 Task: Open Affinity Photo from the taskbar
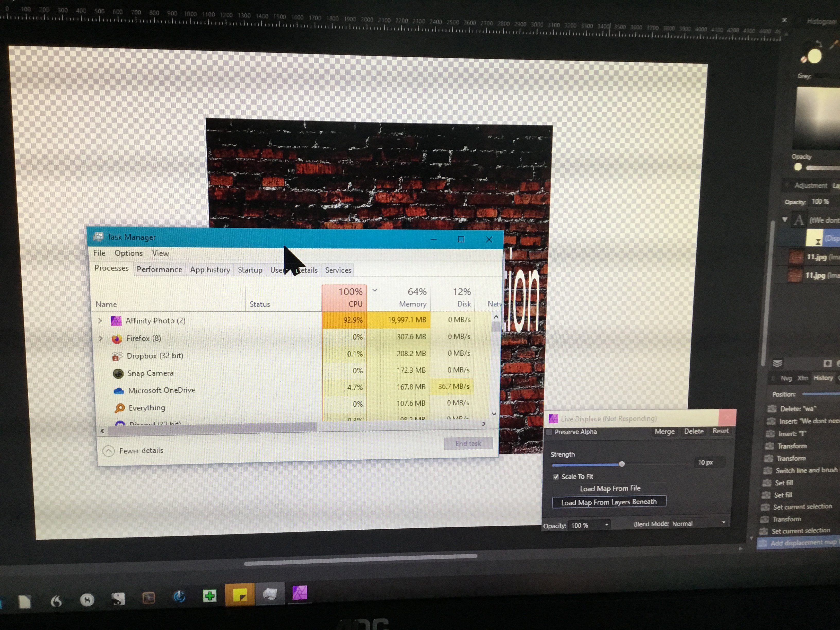(x=300, y=593)
